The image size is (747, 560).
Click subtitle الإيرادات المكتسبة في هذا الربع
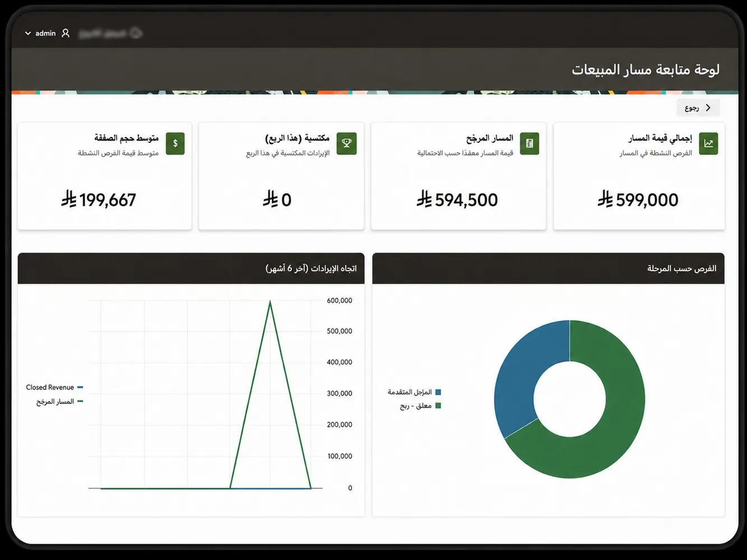[x=288, y=153]
